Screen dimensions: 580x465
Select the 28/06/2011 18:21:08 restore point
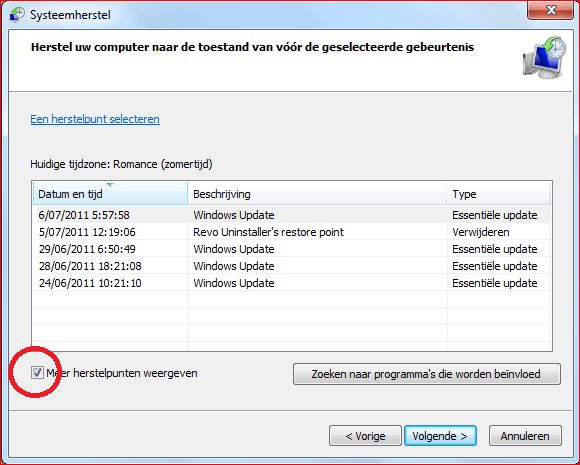(291, 266)
